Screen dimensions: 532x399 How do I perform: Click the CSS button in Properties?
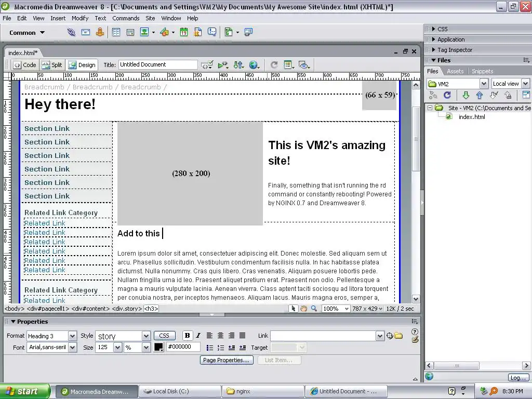tap(164, 336)
